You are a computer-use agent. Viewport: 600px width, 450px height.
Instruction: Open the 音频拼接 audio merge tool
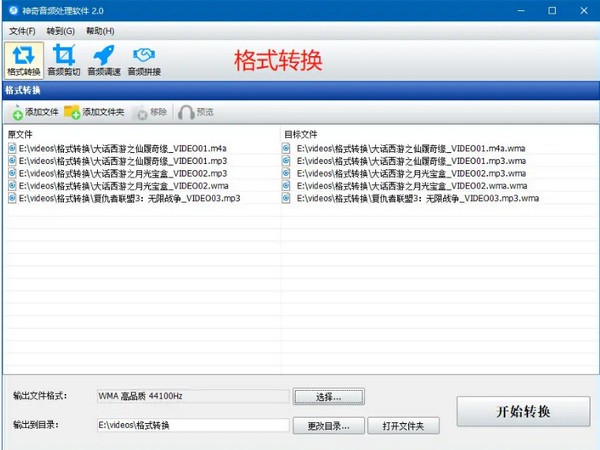(x=145, y=60)
